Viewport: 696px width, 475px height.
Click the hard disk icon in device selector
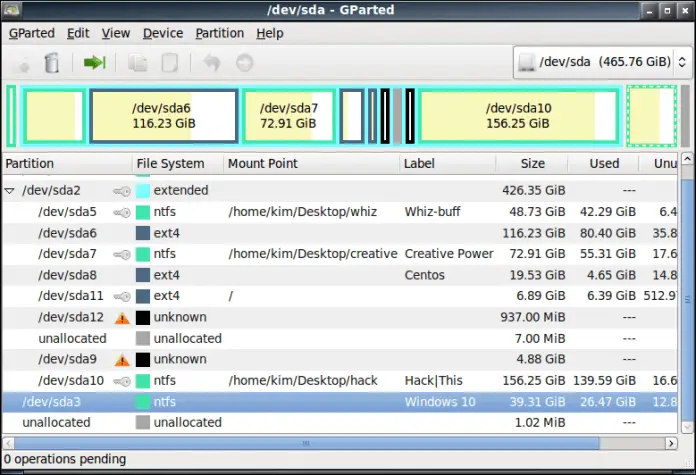pos(526,62)
